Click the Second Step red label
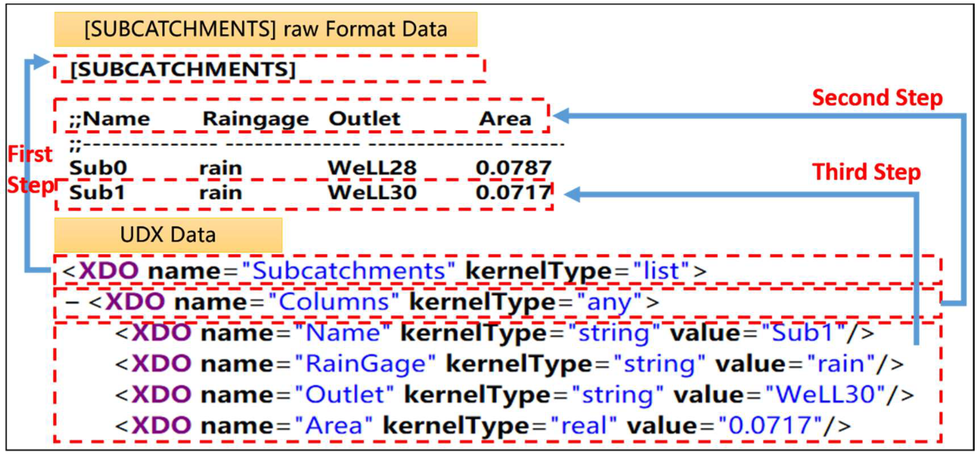This screenshot has width=980, height=456. click(877, 98)
